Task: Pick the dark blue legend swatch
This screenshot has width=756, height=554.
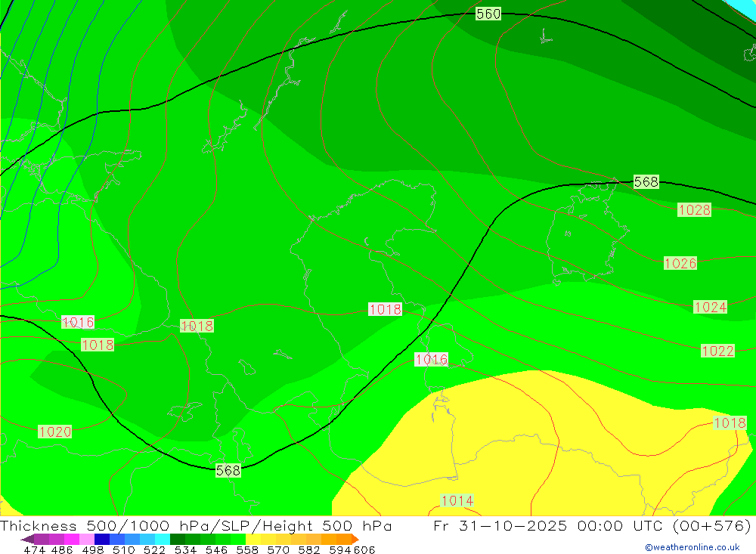Action: click(x=102, y=539)
